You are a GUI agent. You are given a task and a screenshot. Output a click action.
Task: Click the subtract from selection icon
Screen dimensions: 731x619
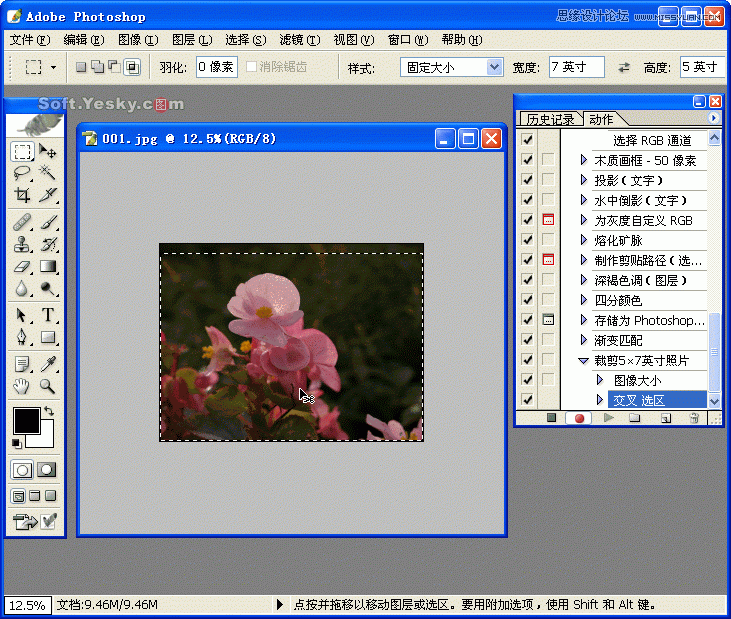[x=114, y=67]
